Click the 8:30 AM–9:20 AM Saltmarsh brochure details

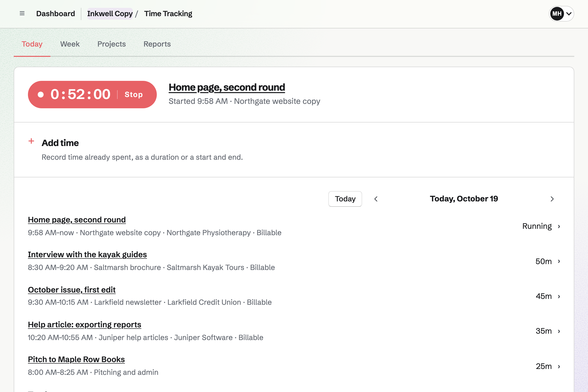[151, 268]
